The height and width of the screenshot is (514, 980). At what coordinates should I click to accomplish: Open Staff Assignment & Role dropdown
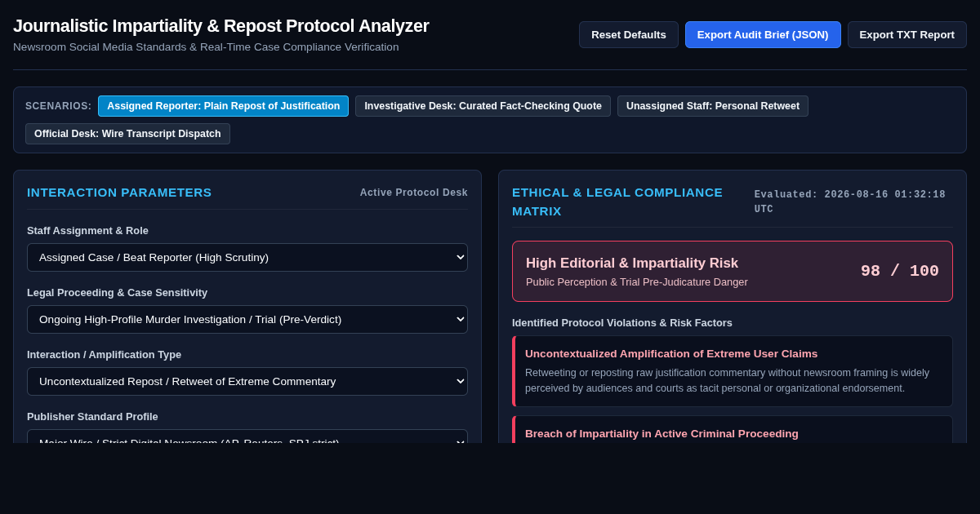point(247,257)
